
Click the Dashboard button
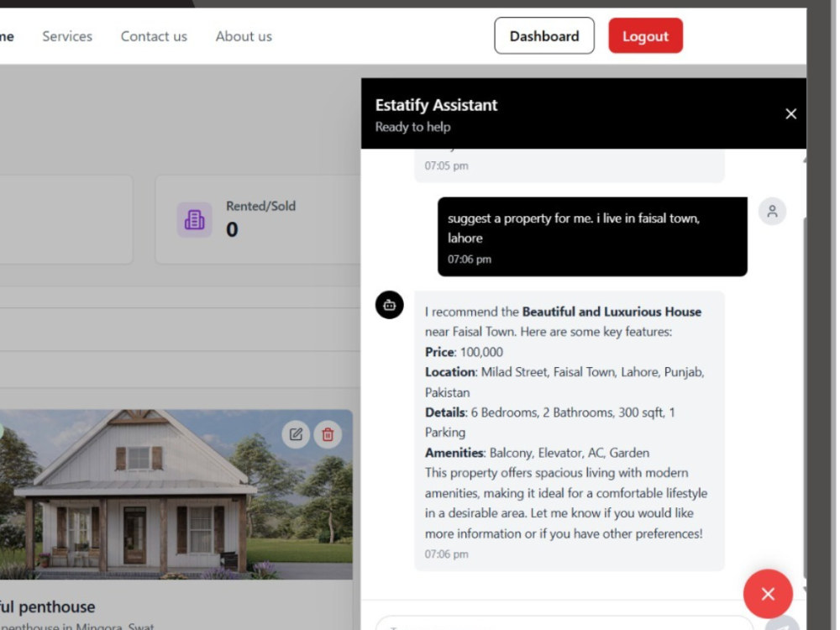click(543, 36)
